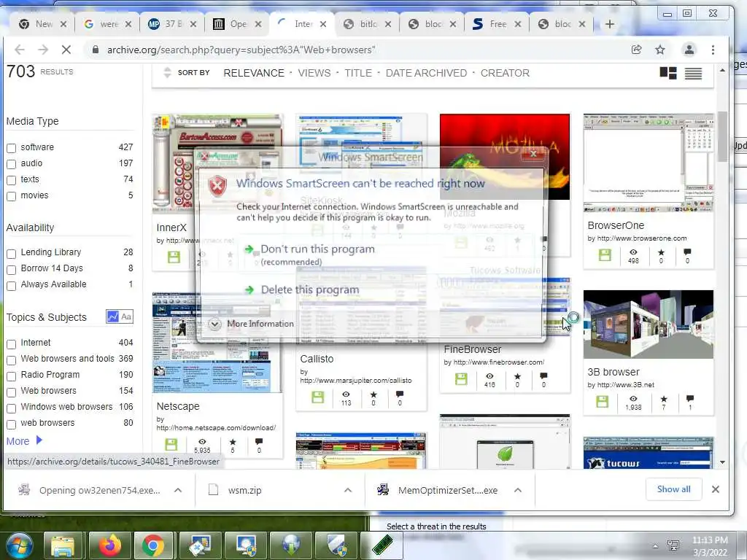Viewport: 747px width, 560px height.
Task: Click the browser back arrow
Action: pyautogui.click(x=20, y=50)
